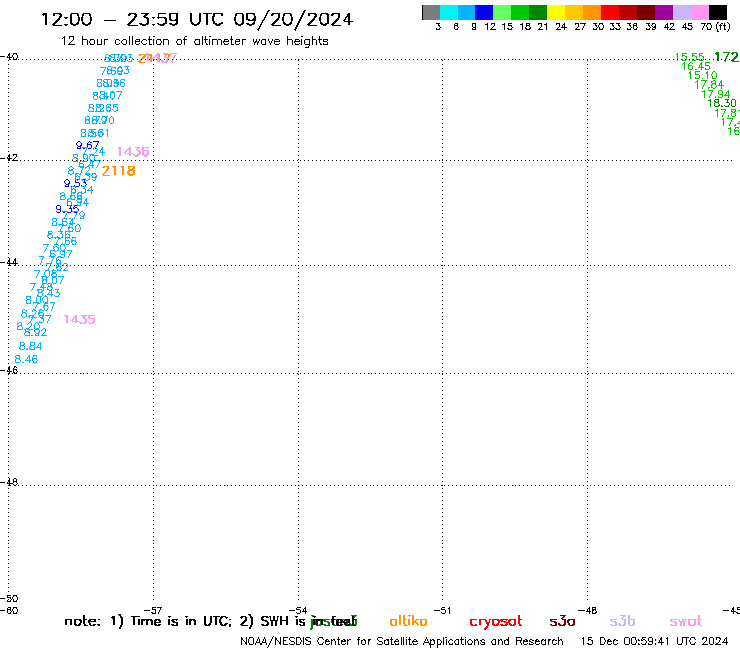
Task: Click the '-46' latitude axis label
Action: coord(9,370)
